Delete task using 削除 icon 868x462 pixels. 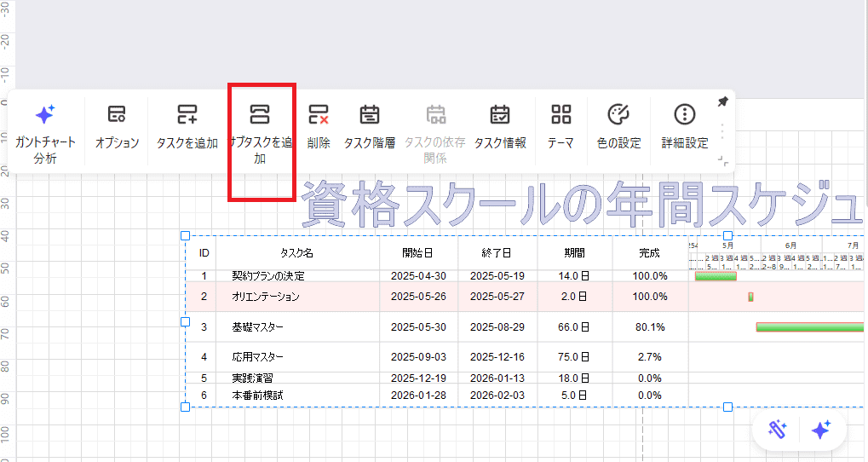click(x=319, y=115)
